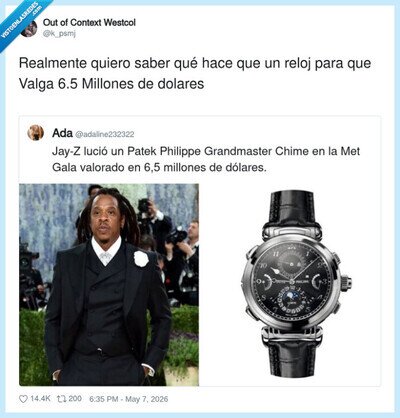Open the 14.4K likes count
The image size is (400, 418).
40,399
